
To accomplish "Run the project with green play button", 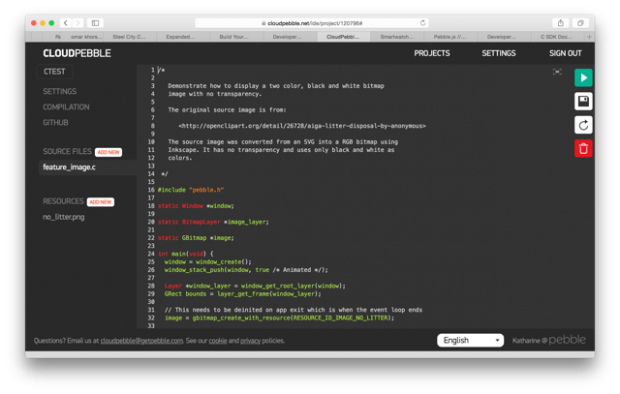I will tap(583, 78).
